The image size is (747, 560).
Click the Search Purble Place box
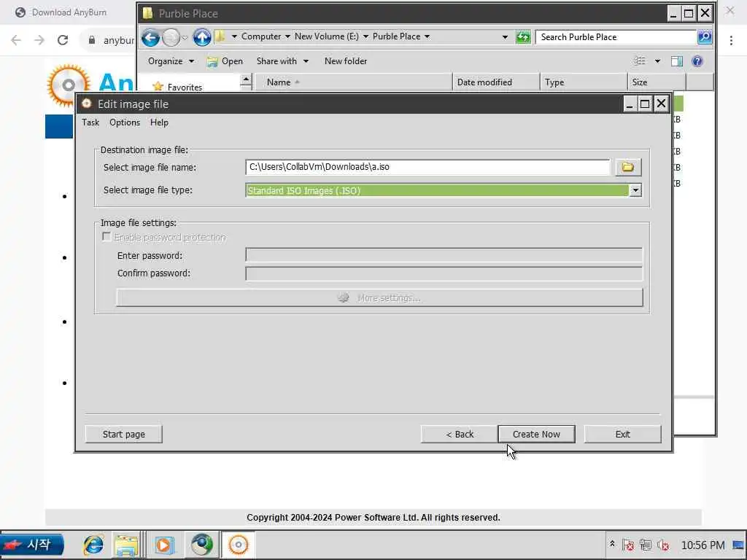(616, 37)
